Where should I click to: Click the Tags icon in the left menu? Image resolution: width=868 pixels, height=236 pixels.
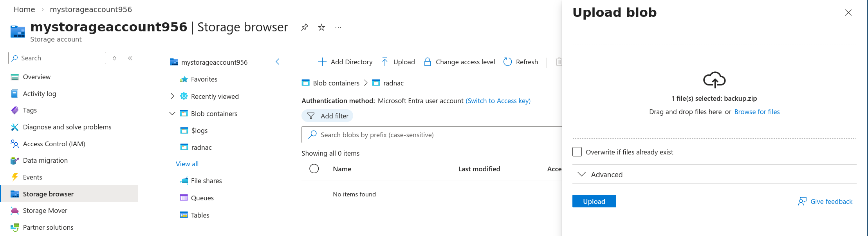click(x=14, y=110)
